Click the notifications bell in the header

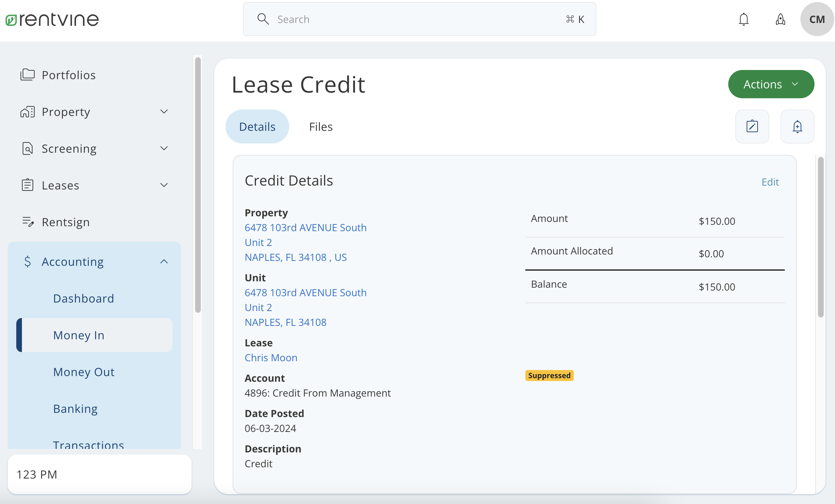click(x=744, y=19)
